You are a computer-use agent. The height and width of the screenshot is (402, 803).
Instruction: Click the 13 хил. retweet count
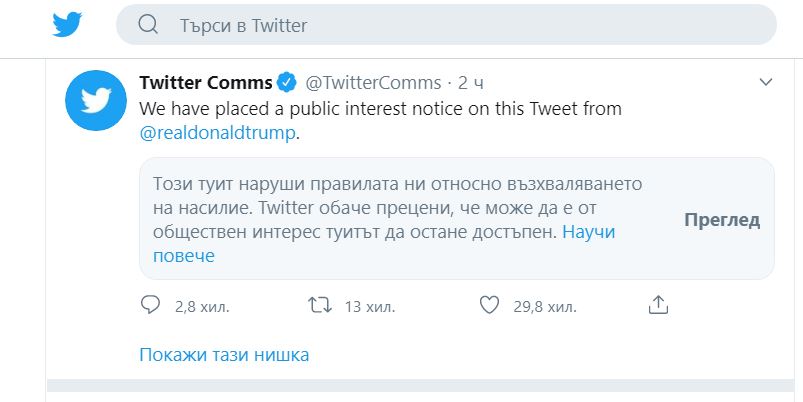(x=370, y=307)
